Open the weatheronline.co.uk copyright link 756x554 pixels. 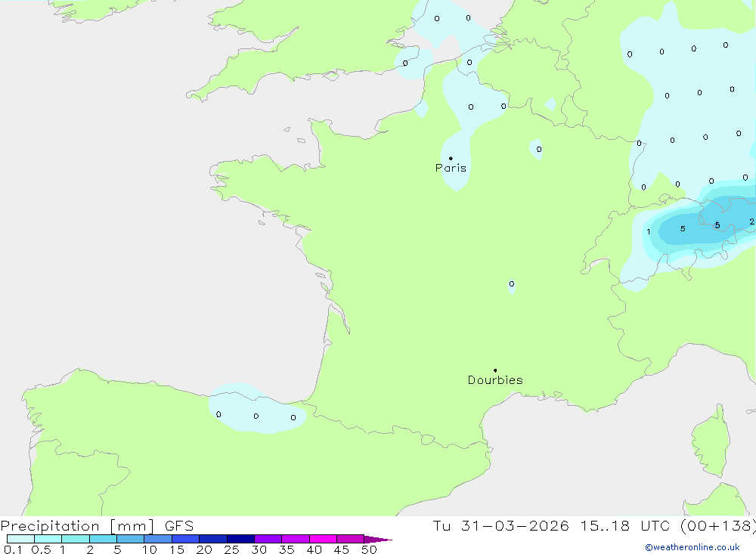coord(692,547)
